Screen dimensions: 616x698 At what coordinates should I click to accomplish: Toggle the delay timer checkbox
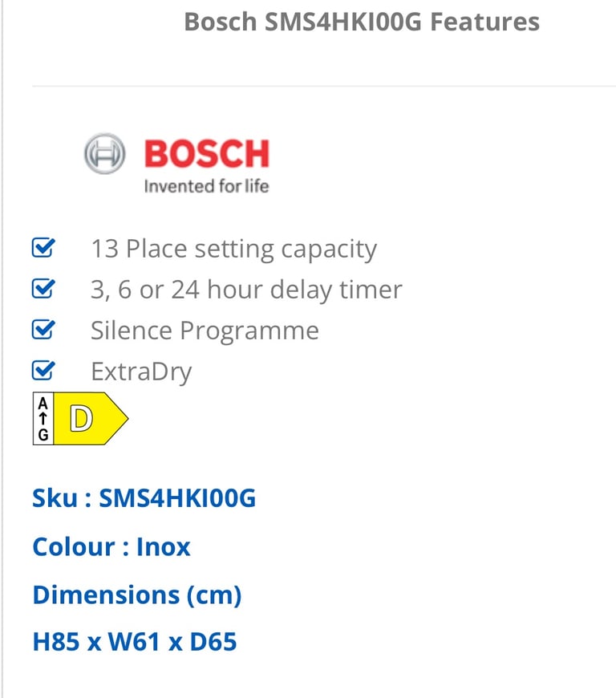click(x=43, y=290)
